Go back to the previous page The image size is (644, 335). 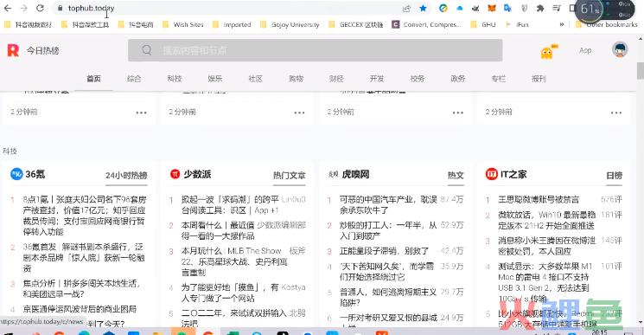[x=8, y=8]
